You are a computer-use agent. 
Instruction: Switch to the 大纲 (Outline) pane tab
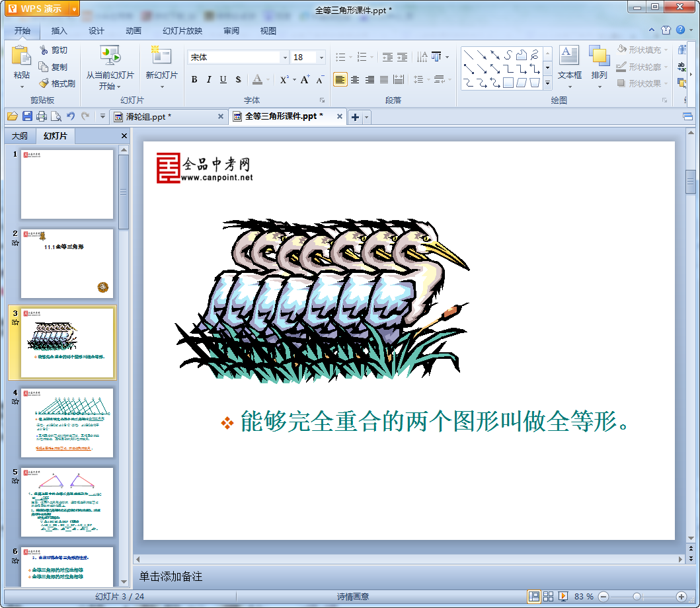20,135
